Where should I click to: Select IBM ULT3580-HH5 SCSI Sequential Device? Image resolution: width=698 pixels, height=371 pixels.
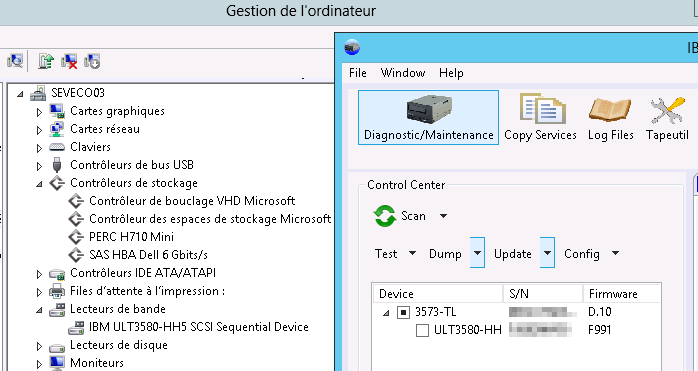pyautogui.click(x=199, y=327)
